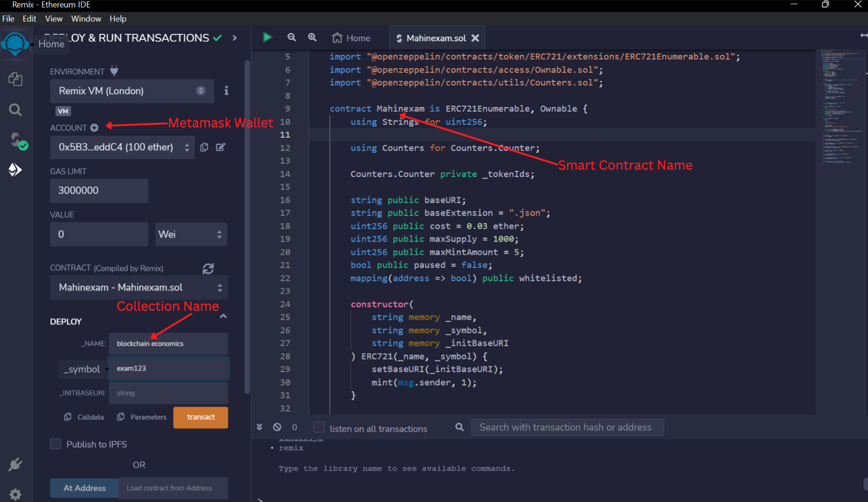Focus the _INITBASEURI string input field

click(x=168, y=393)
